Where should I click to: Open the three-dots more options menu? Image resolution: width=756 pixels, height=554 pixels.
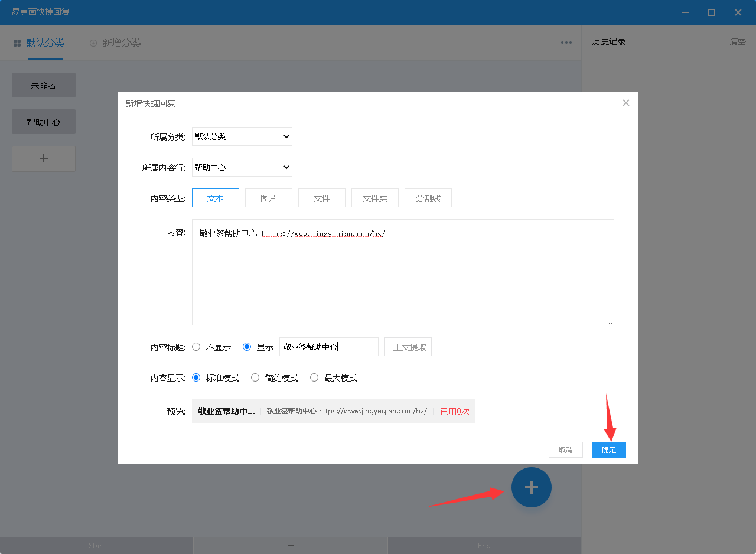tap(566, 43)
